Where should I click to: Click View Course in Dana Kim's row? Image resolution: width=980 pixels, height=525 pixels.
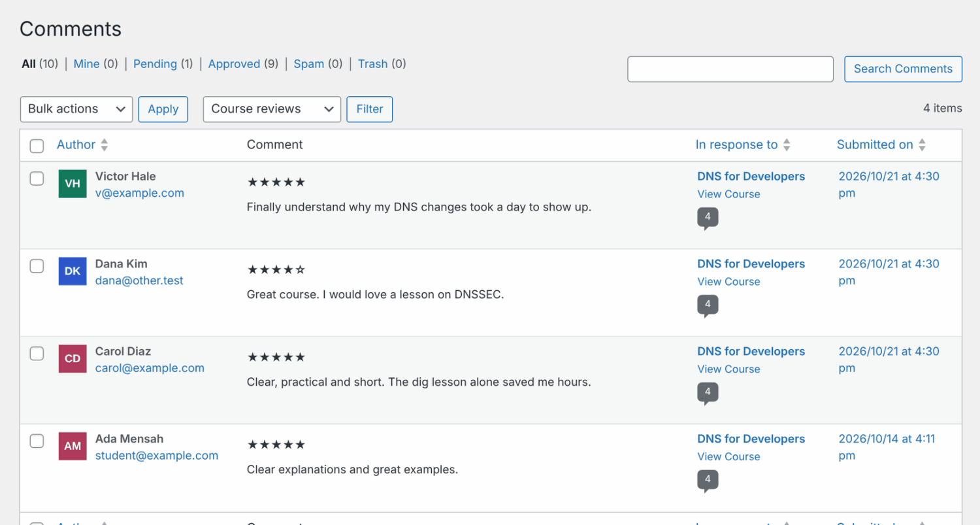coord(728,282)
